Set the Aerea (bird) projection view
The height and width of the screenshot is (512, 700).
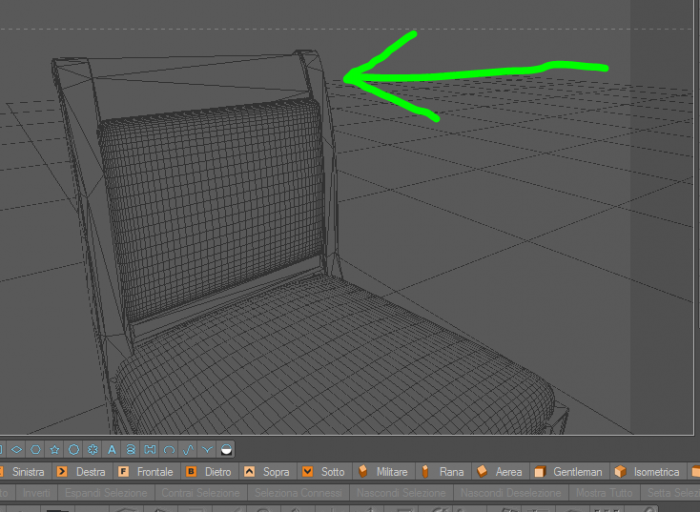click(501, 472)
